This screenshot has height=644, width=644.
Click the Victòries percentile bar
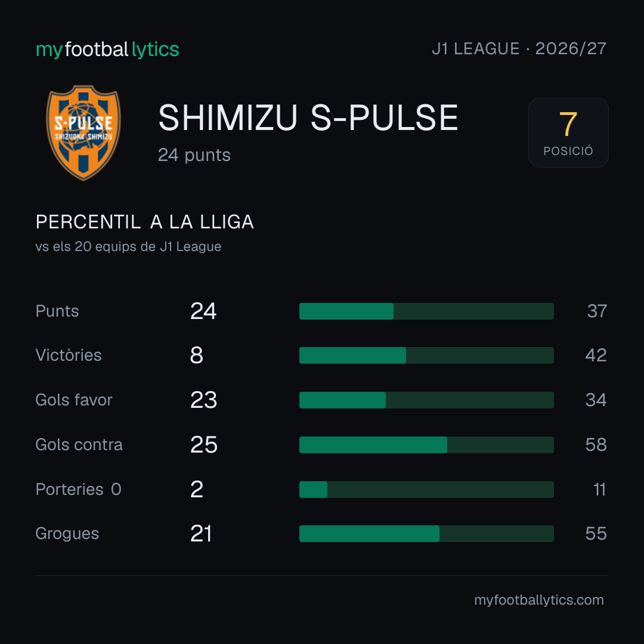click(x=426, y=355)
